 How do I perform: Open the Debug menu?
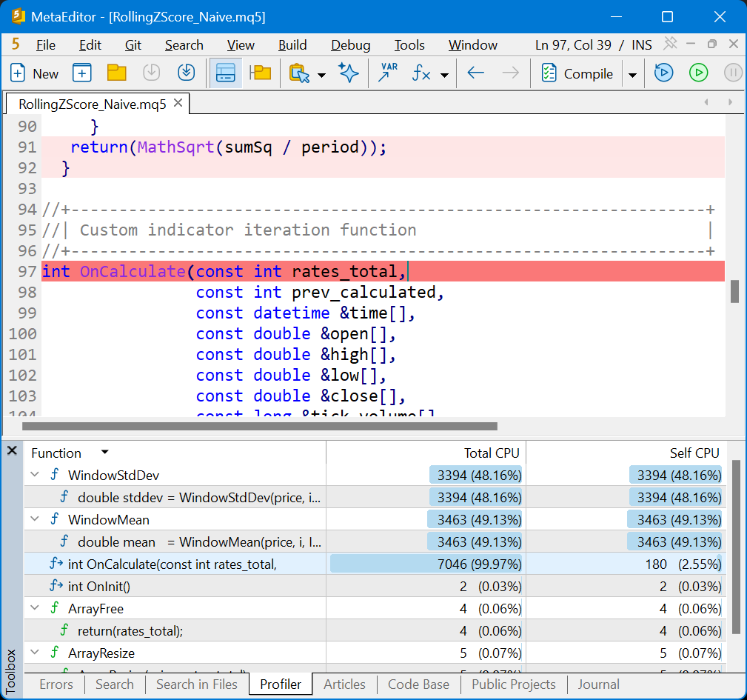(x=351, y=44)
